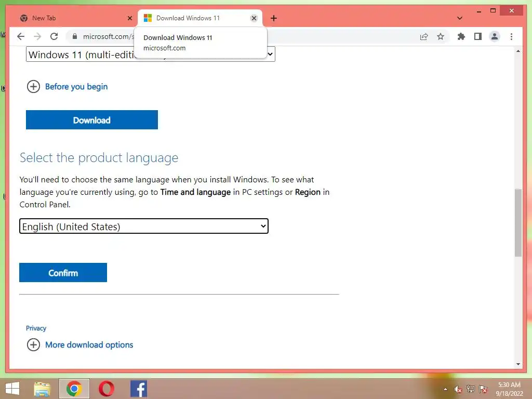The width and height of the screenshot is (532, 399).
Task: Open the Extensions puzzle icon
Action: pos(461,36)
